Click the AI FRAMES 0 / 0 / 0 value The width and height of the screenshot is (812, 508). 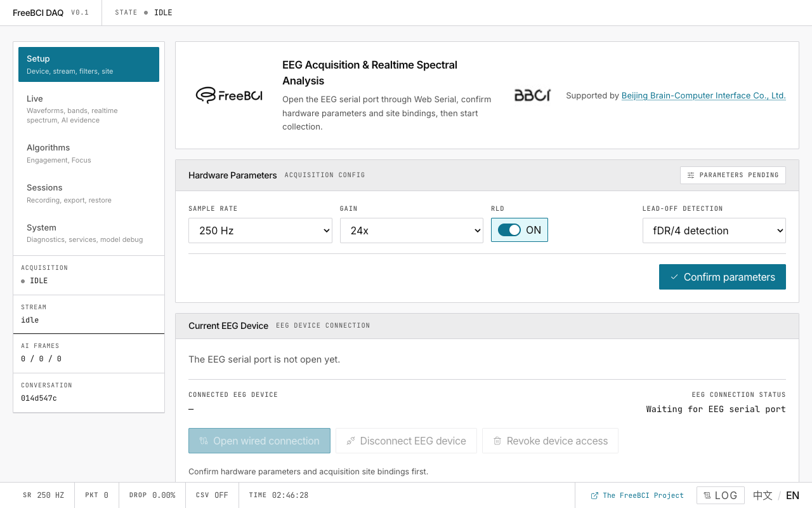point(41,359)
